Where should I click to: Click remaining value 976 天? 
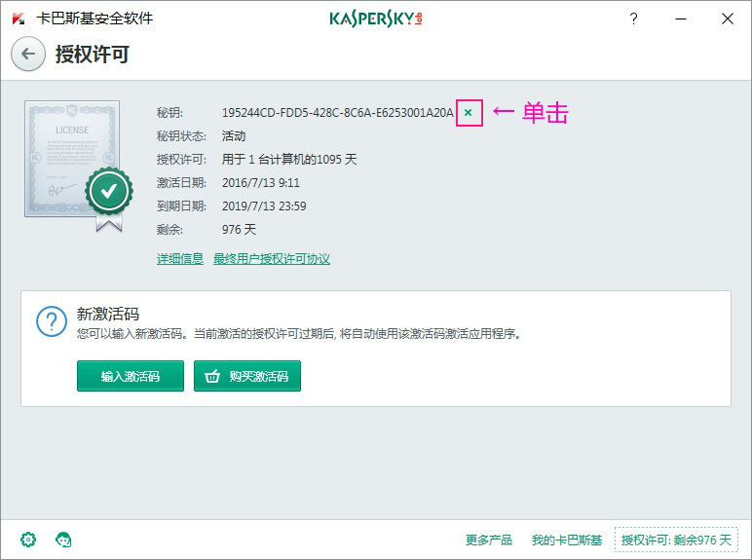239,229
